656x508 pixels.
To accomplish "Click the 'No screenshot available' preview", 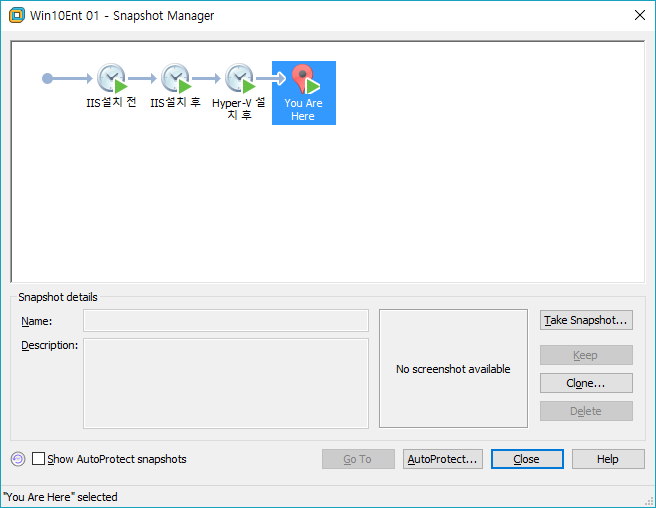I will pyautogui.click(x=454, y=369).
